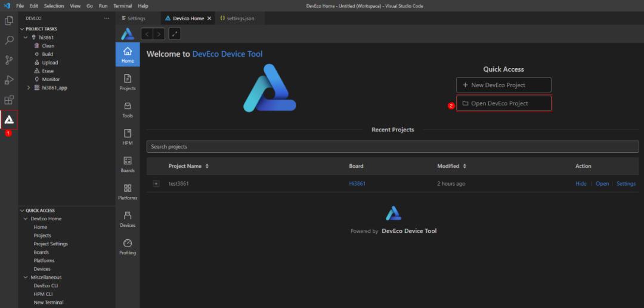Run the Clean project task

[x=48, y=45]
